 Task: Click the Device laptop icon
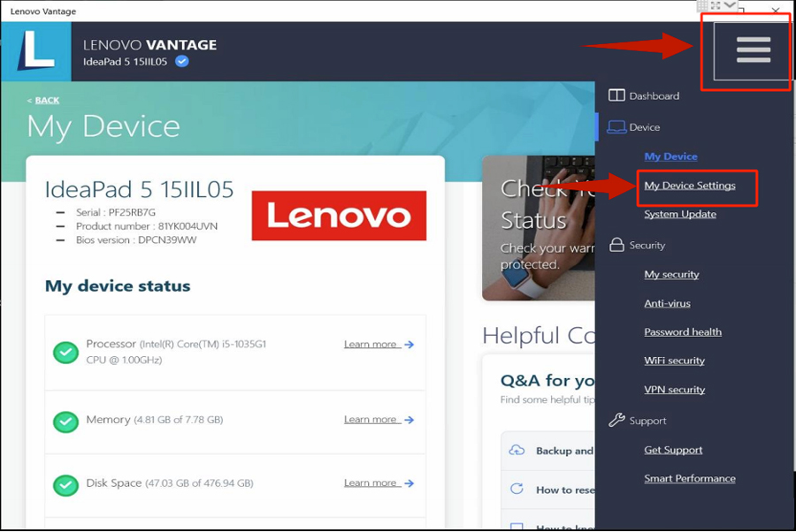click(x=616, y=127)
